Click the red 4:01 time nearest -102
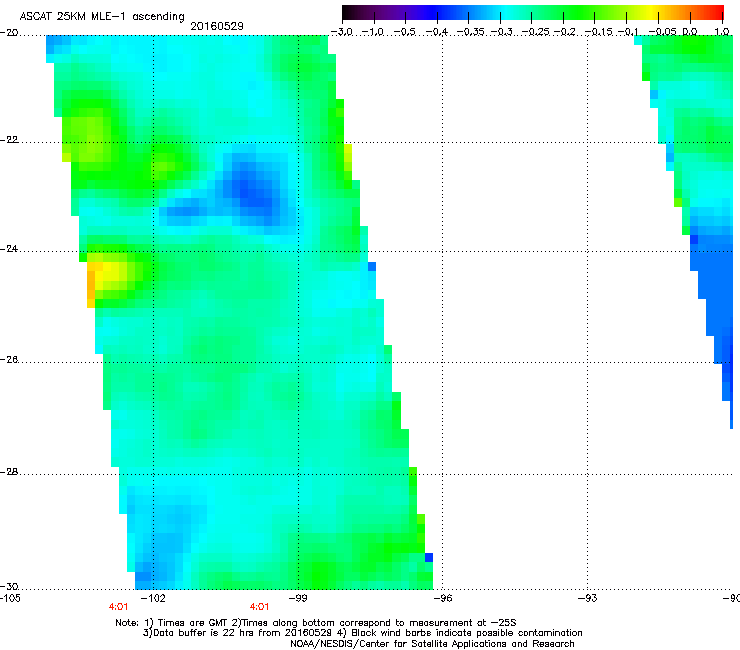740x650 pixels. click(x=118, y=607)
